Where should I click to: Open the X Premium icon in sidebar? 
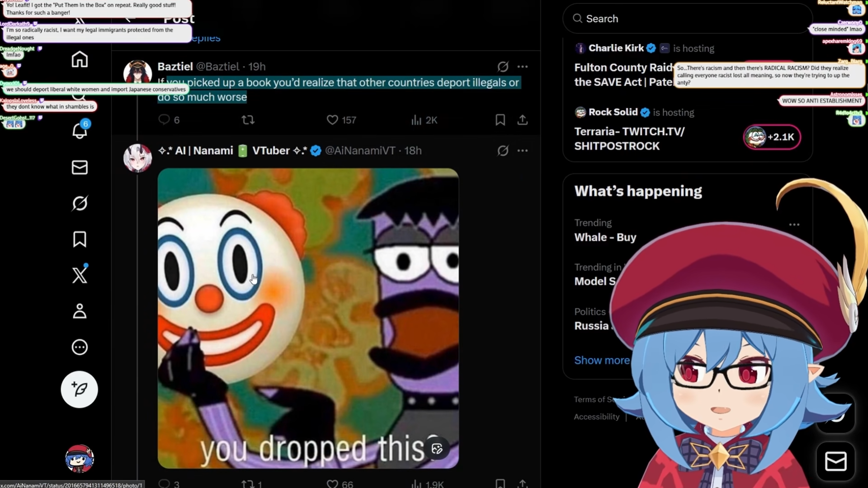pos(80,275)
